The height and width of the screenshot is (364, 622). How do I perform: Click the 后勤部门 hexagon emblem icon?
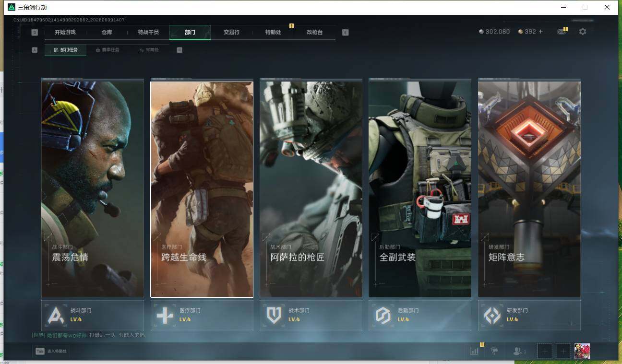(x=383, y=315)
